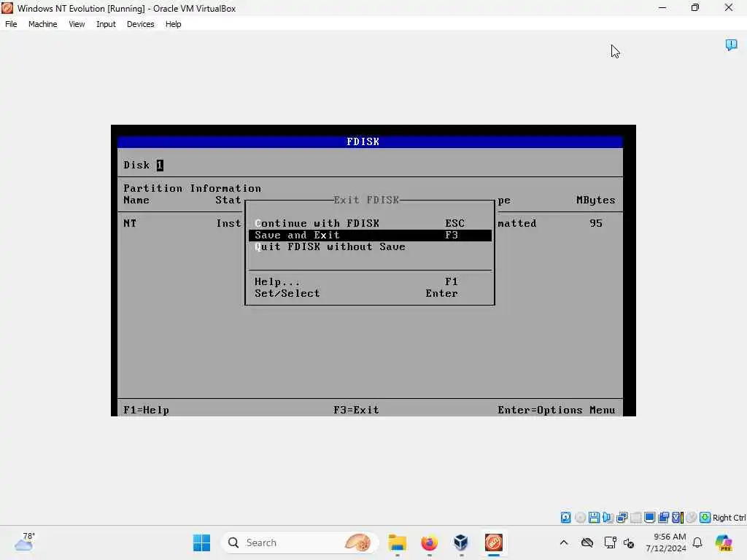Click the network adapters status icon
Viewport: 747px width, 560px height.
pyautogui.click(x=622, y=518)
